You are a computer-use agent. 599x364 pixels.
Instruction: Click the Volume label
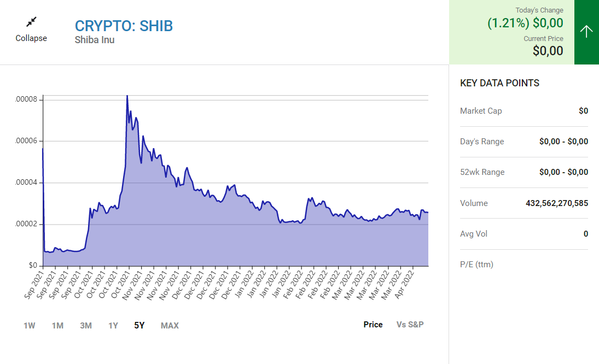point(474,203)
